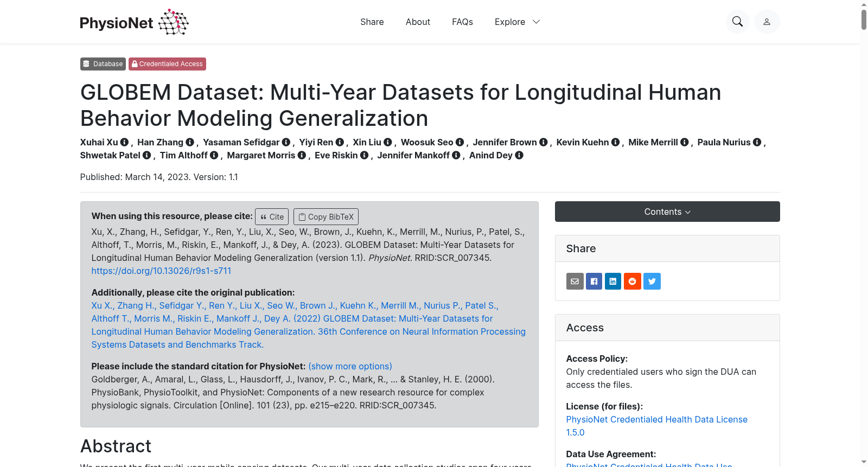The width and height of the screenshot is (868, 467).
Task: Go to PhysioNet home via logo
Action: pyautogui.click(x=134, y=22)
